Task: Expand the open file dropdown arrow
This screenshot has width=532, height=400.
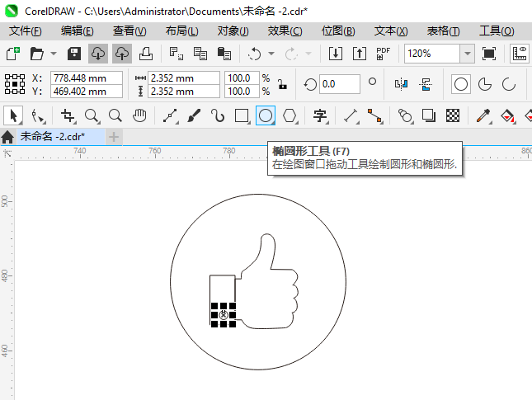Action: click(54, 54)
